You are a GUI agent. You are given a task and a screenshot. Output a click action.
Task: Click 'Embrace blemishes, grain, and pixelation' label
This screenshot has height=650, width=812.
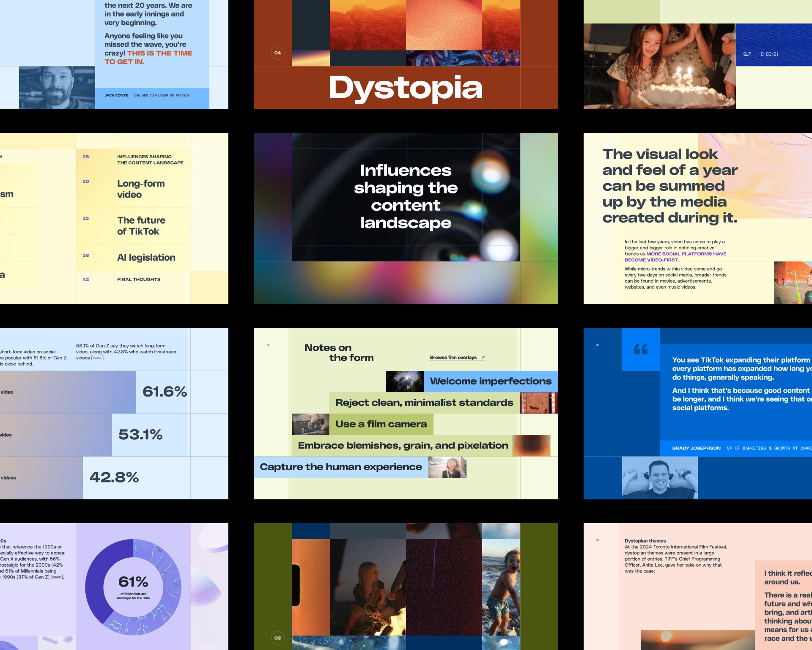click(403, 446)
